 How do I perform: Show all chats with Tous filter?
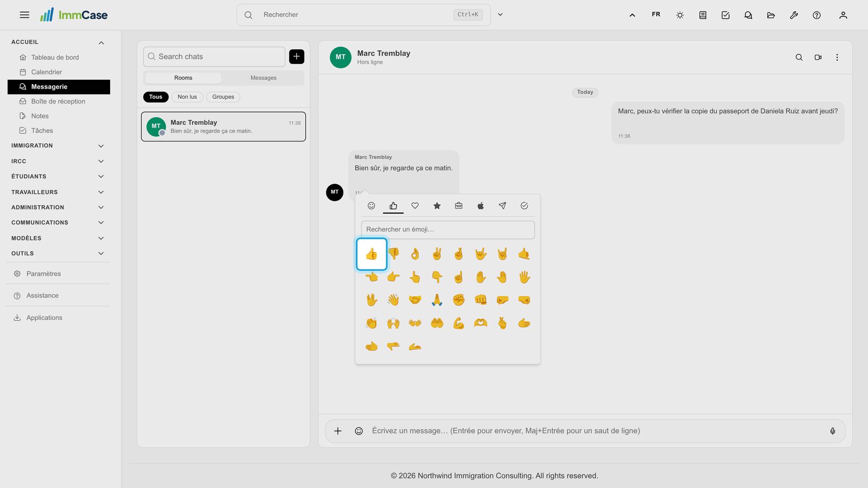pos(156,97)
